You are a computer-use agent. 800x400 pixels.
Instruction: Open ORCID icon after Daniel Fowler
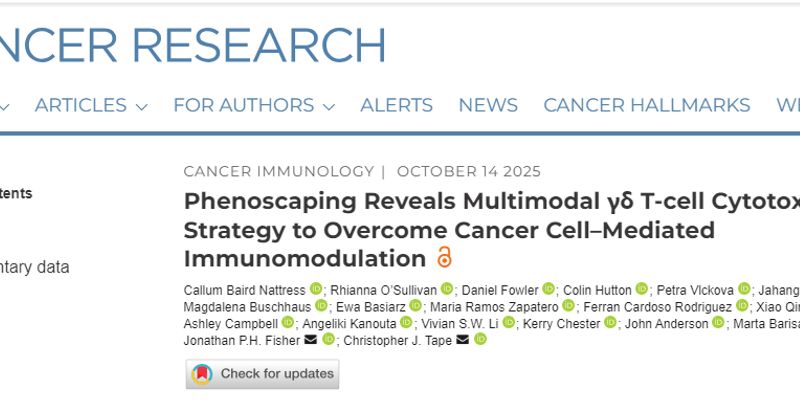coord(548,289)
